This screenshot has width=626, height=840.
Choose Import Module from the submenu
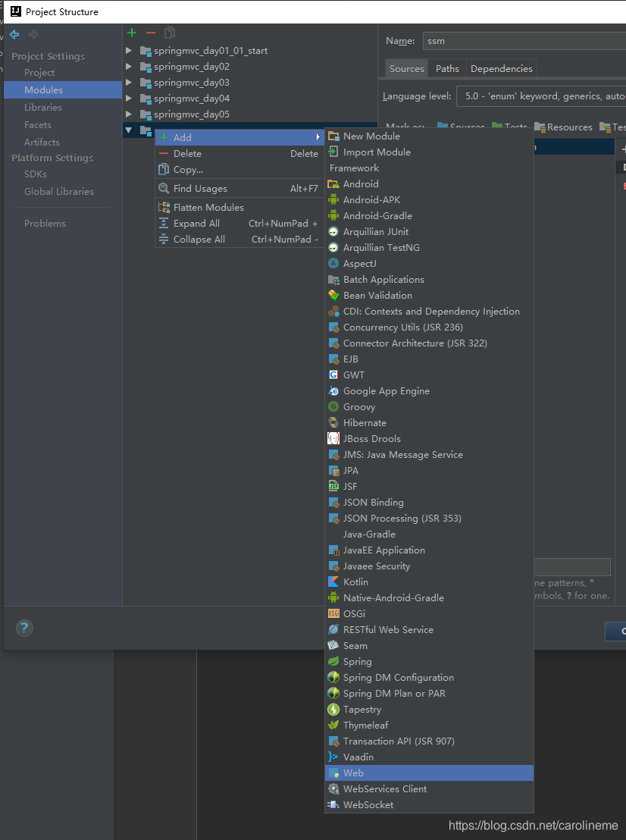click(x=429, y=152)
